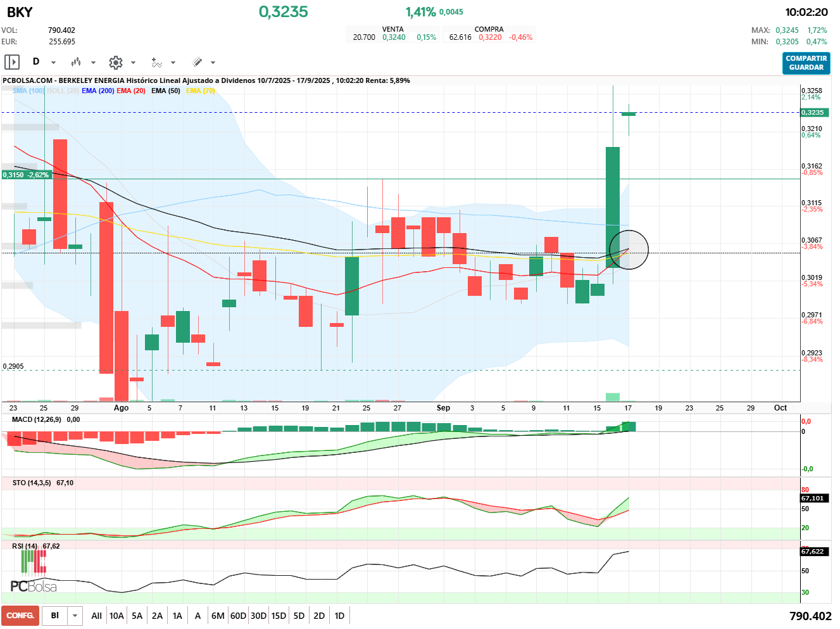Open the CONFG. button
The height and width of the screenshot is (629, 840).
(x=20, y=616)
